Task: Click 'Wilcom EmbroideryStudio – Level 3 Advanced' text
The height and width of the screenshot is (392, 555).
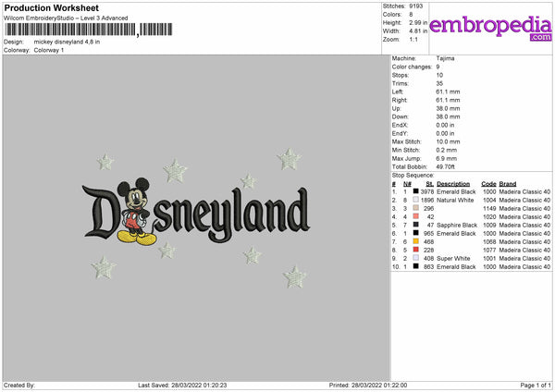Action: click(66, 18)
